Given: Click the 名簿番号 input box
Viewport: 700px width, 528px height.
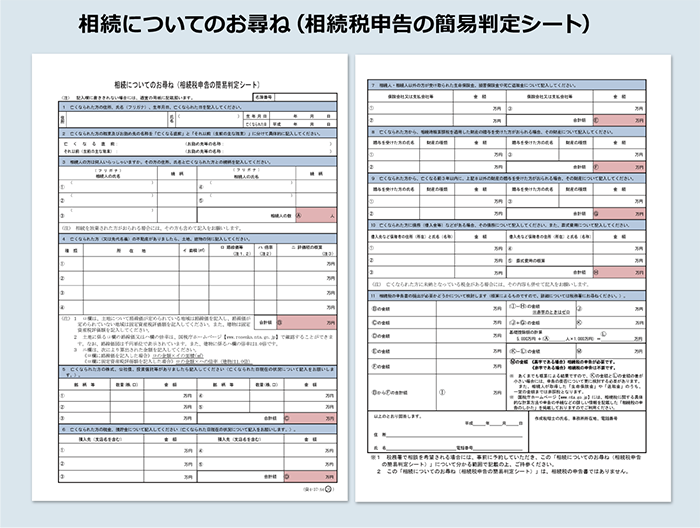Looking at the screenshot, I should pos(306,97).
